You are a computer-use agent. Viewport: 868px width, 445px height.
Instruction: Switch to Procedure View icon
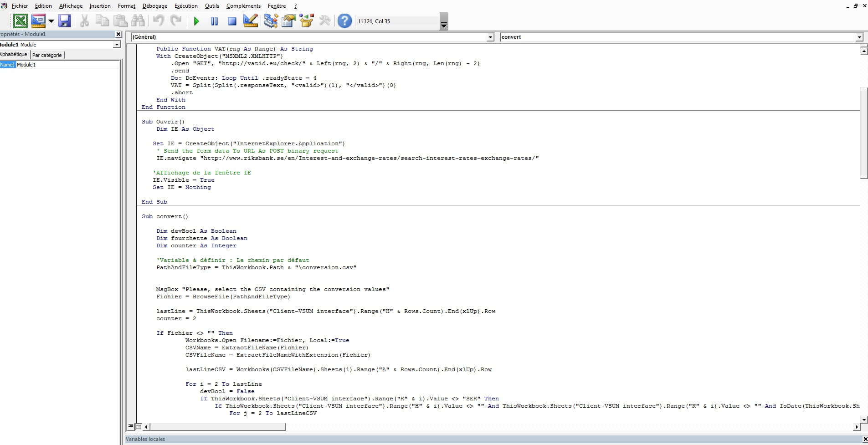[131, 427]
